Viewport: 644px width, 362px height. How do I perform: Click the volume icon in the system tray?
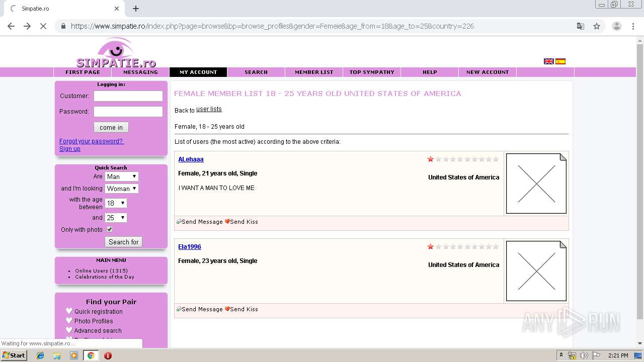point(584,355)
